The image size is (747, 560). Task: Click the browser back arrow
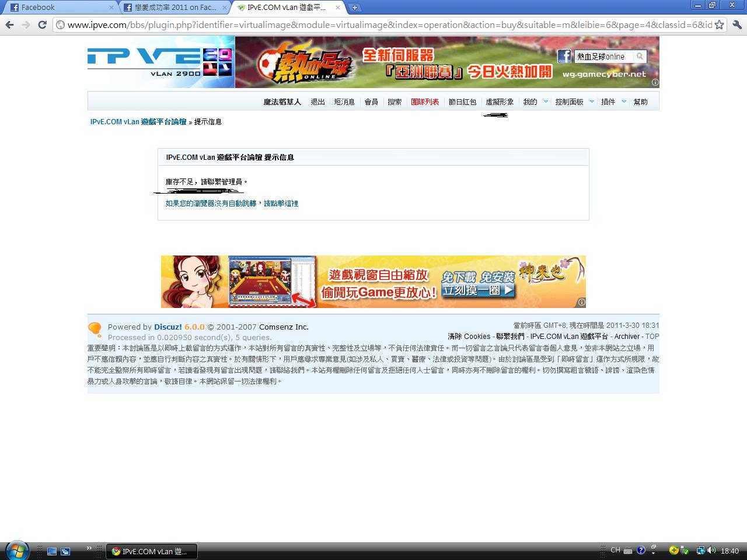click(x=9, y=24)
